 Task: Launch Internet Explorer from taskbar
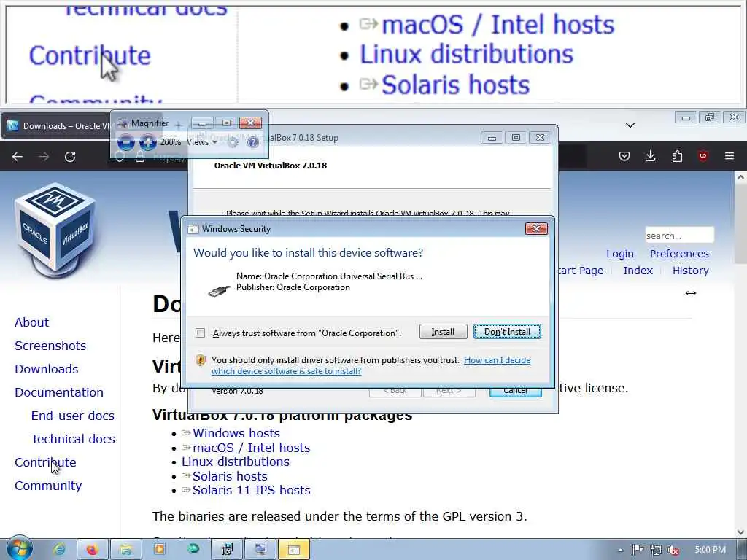click(59, 550)
